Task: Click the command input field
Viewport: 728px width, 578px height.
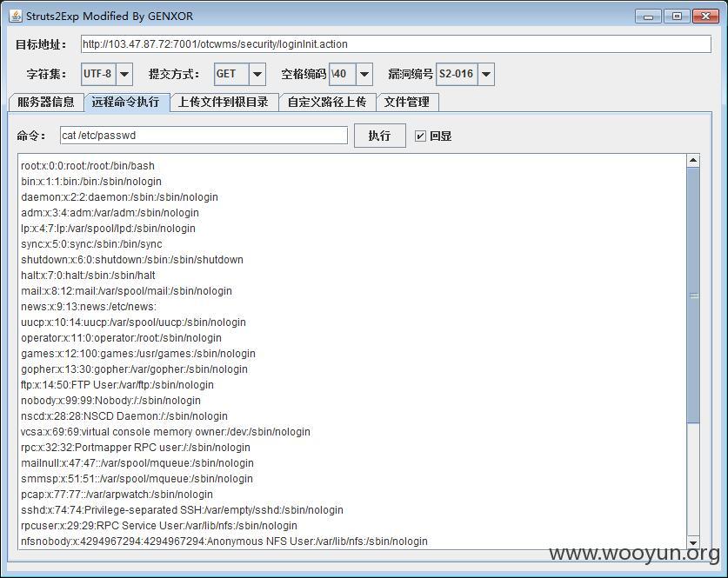Action: tap(204, 136)
